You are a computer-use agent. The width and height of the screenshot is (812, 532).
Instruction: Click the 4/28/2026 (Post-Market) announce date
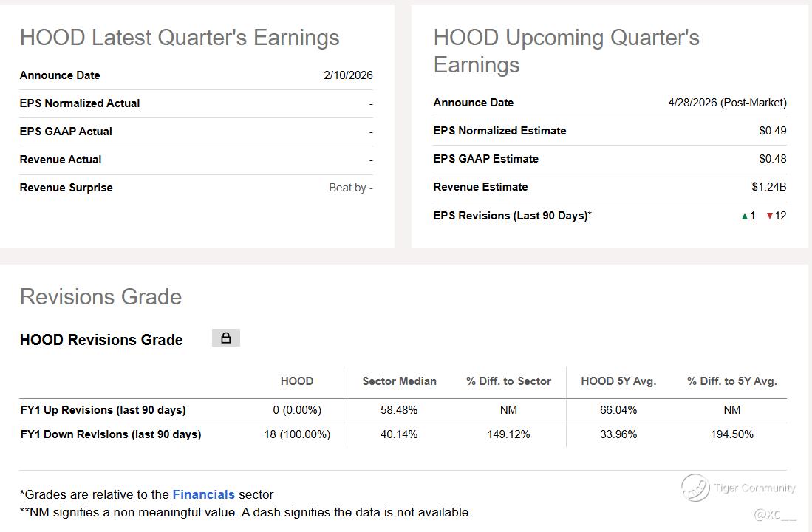click(x=727, y=103)
